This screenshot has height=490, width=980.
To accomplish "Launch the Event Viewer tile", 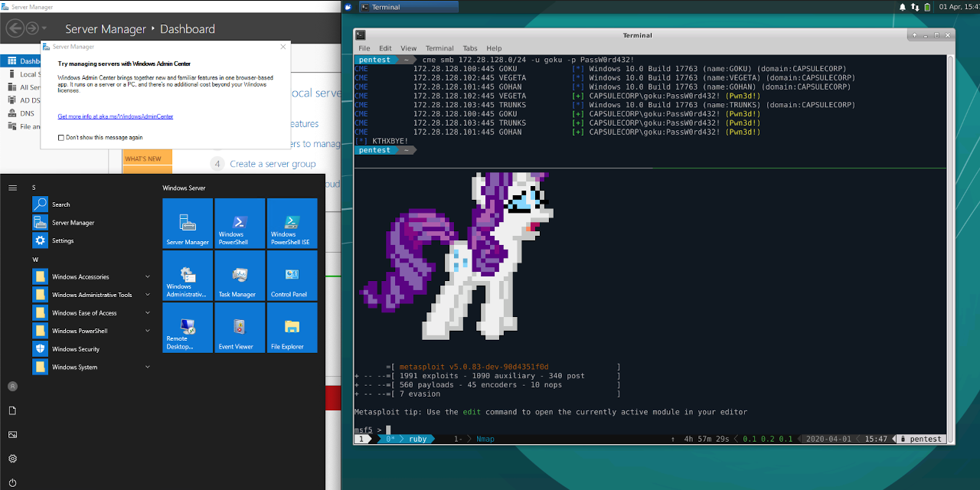I will pos(240,327).
